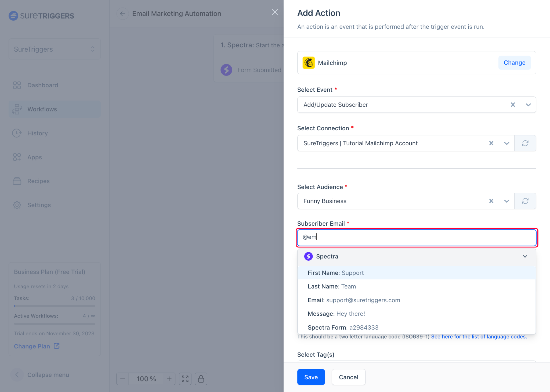Go back using the arrow icon
Screen dimensions: 550x392
pos(122,14)
